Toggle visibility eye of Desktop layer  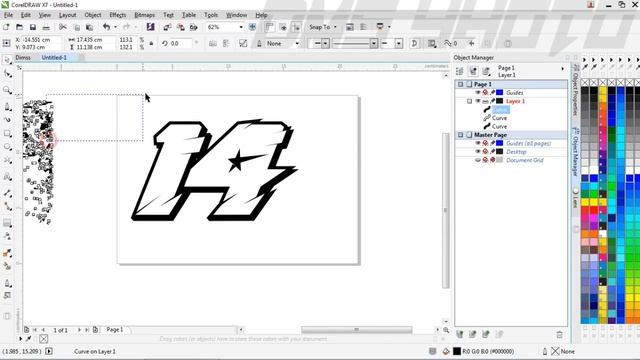pos(478,151)
